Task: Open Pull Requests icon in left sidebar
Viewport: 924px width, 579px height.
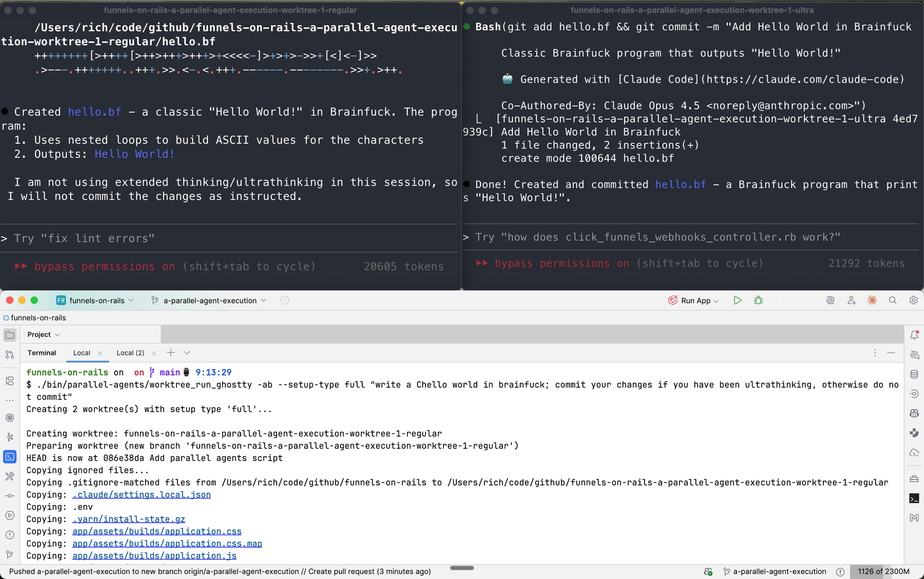Action: point(10,354)
